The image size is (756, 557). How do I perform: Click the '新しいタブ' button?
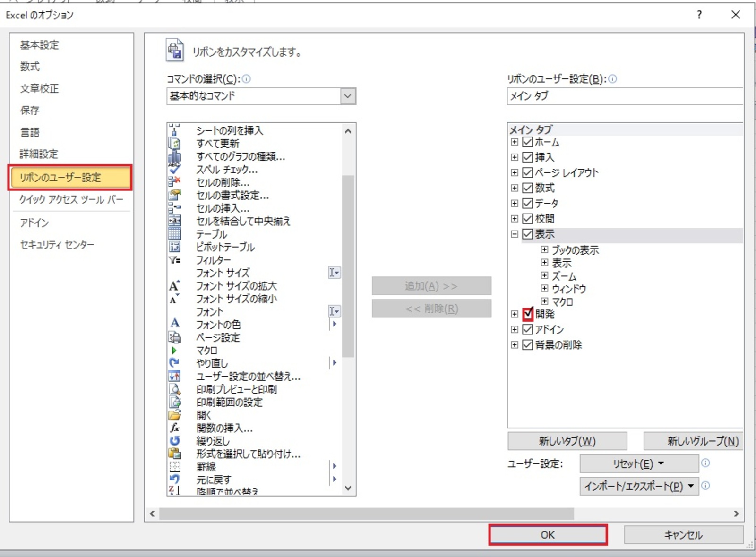click(567, 441)
